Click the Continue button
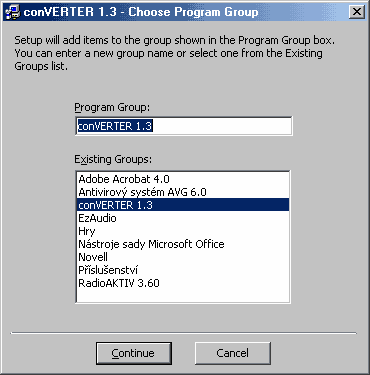Image resolution: width=370 pixels, height=375 pixels. point(134,353)
